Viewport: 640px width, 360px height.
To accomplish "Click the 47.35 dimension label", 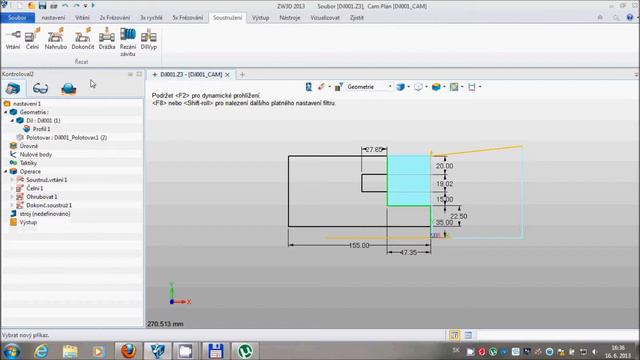I will click(x=409, y=253).
